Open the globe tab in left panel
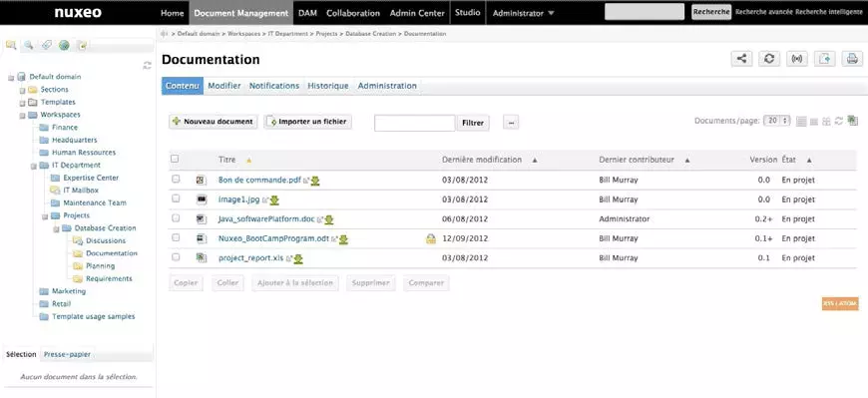 click(64, 46)
